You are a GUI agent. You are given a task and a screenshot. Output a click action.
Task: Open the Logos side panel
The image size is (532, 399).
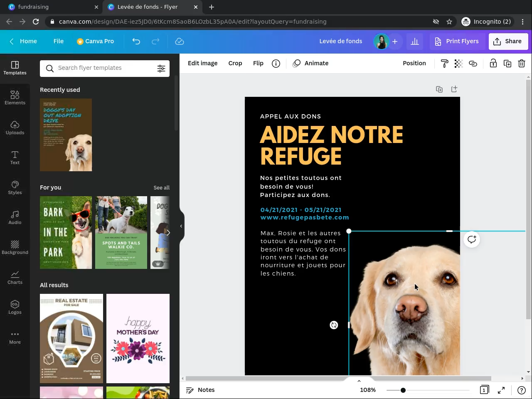15,307
